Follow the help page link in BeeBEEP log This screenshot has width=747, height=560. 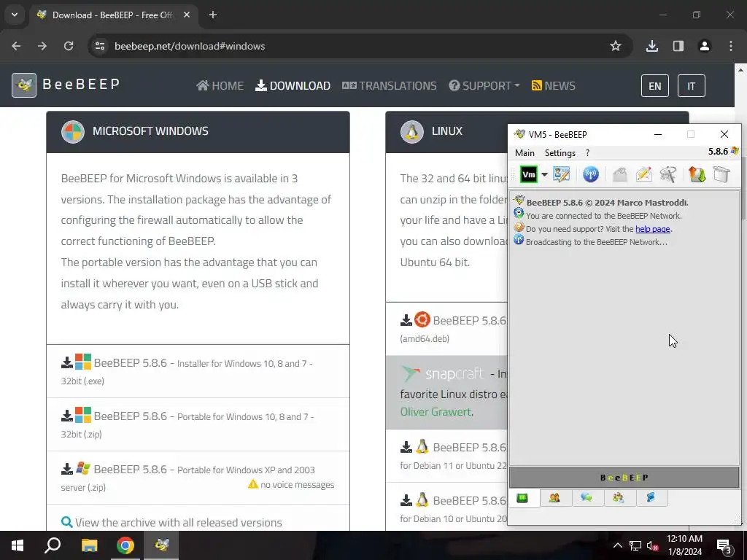pyautogui.click(x=653, y=229)
